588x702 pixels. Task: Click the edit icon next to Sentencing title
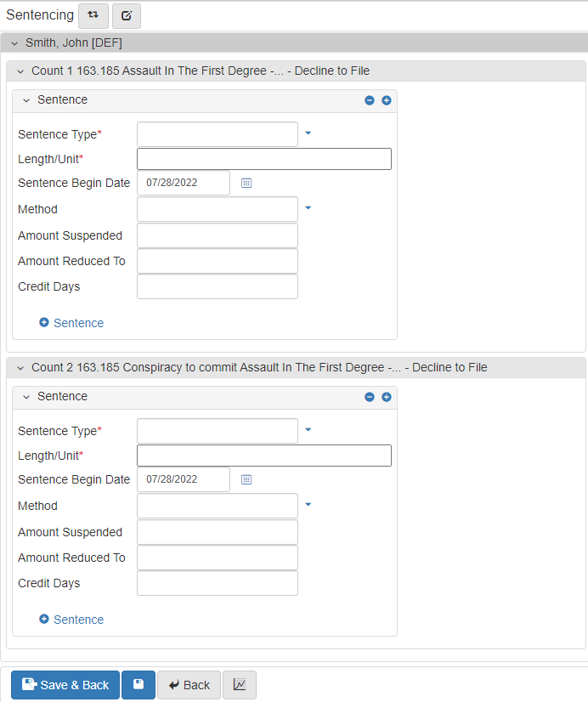click(x=127, y=15)
